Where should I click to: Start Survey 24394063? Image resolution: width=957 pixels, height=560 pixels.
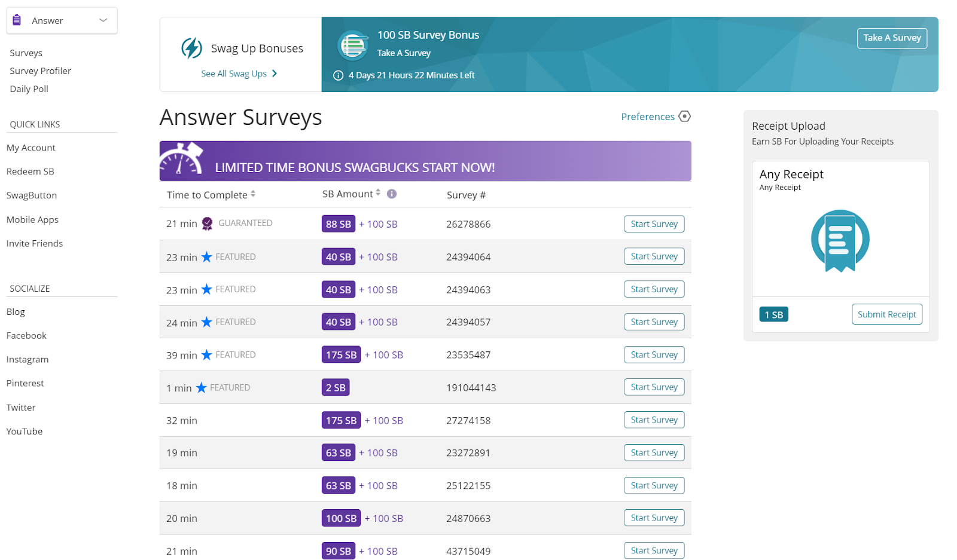pyautogui.click(x=654, y=289)
